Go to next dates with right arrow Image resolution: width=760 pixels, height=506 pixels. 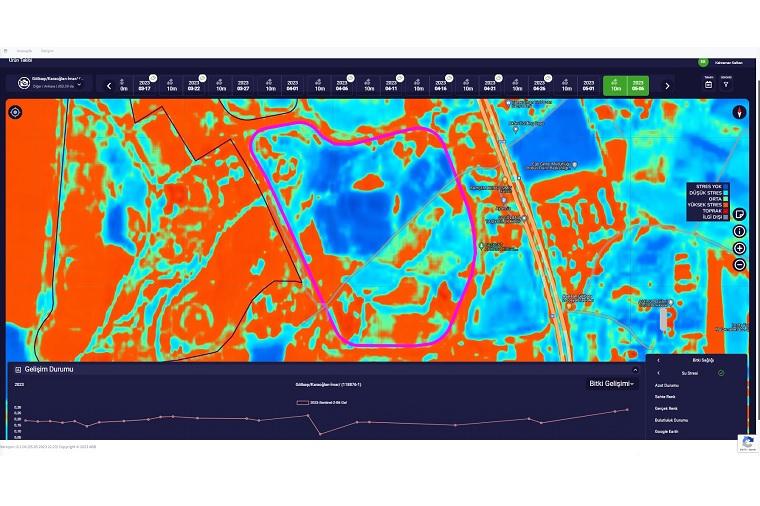tap(667, 86)
